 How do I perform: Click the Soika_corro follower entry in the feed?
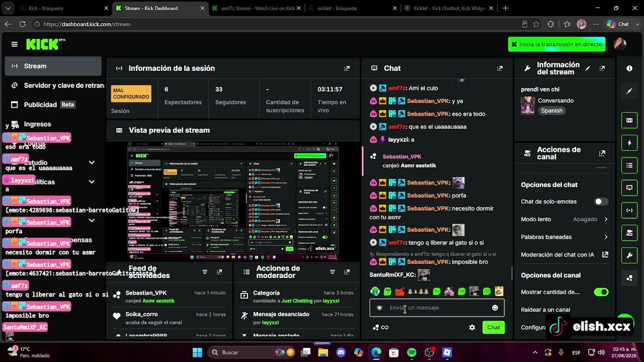[170, 318]
